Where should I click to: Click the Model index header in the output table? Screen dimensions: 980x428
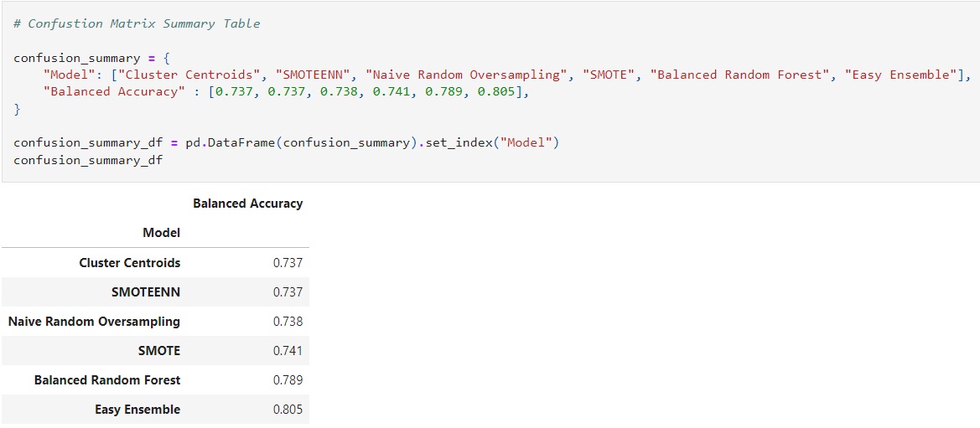161,233
